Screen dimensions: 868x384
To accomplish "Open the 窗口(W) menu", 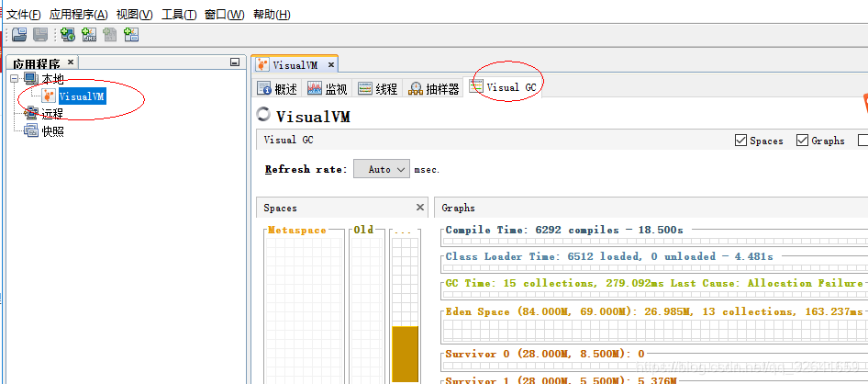I will 224,15.
